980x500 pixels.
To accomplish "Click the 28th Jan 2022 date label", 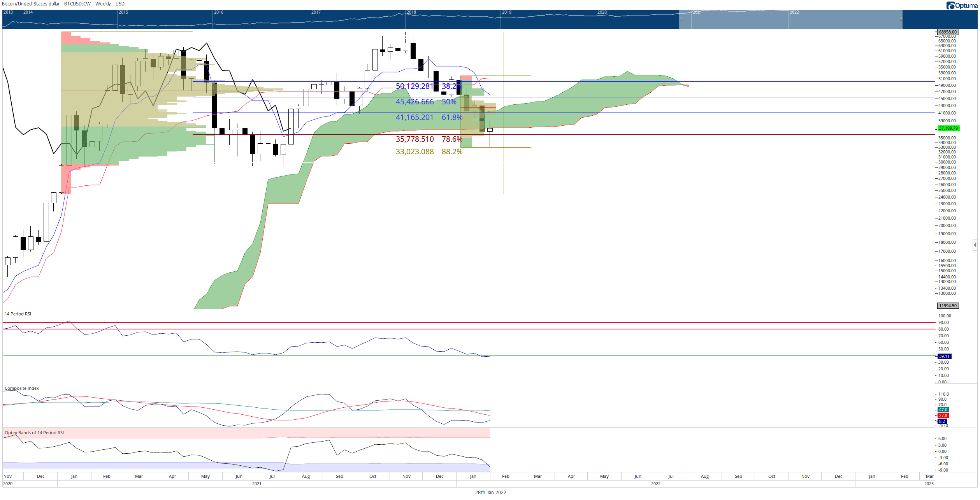I will tap(490, 492).
